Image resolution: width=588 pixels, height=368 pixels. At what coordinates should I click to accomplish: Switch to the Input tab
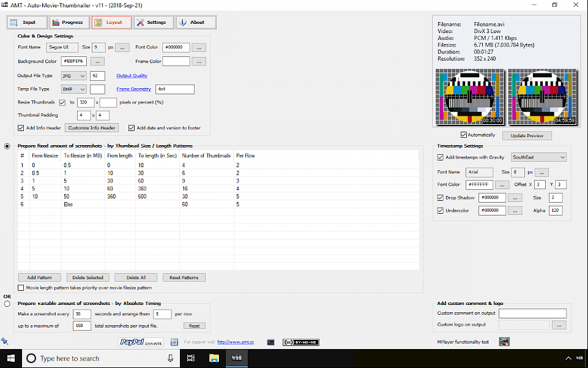coord(27,23)
